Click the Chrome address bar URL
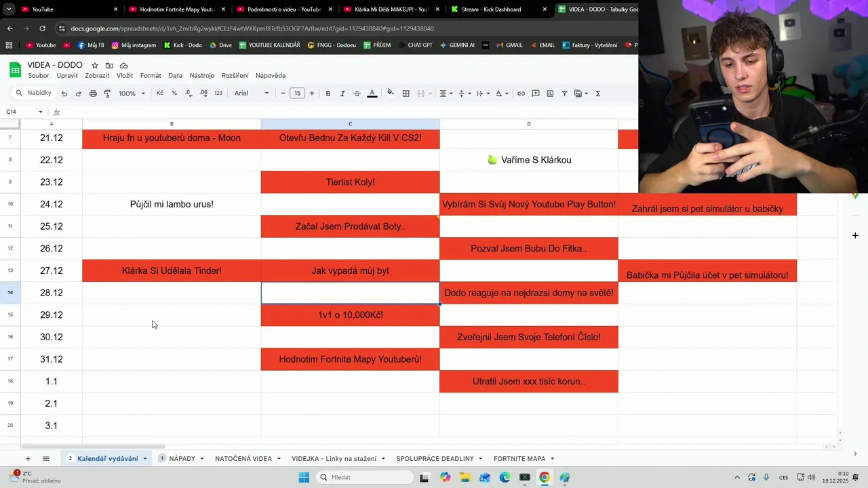The width and height of the screenshot is (868, 488). click(252, 28)
